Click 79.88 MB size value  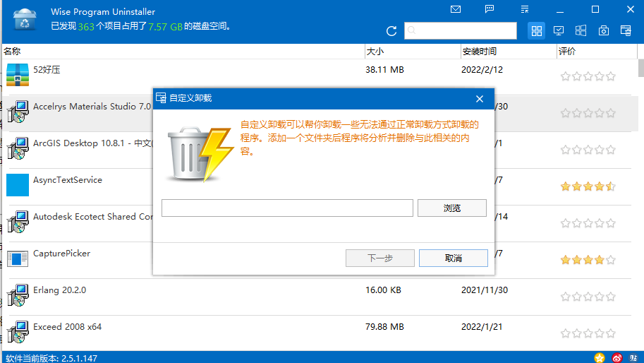coord(385,327)
